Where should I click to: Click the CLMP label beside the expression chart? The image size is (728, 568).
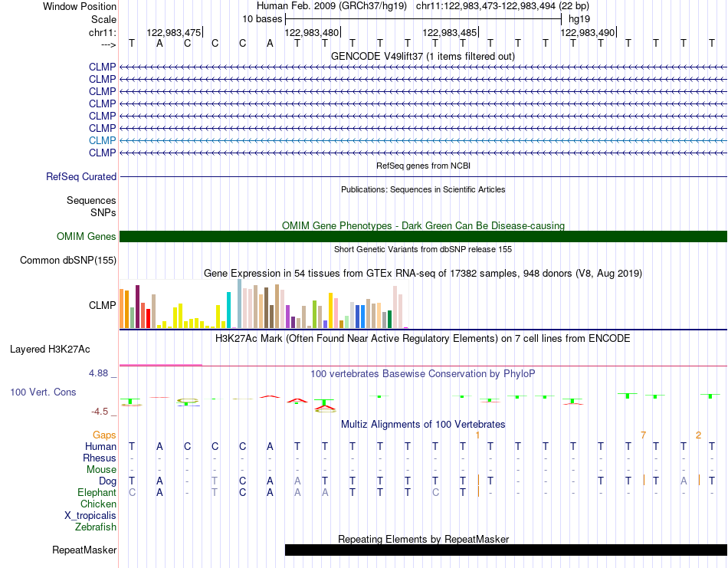pos(102,305)
